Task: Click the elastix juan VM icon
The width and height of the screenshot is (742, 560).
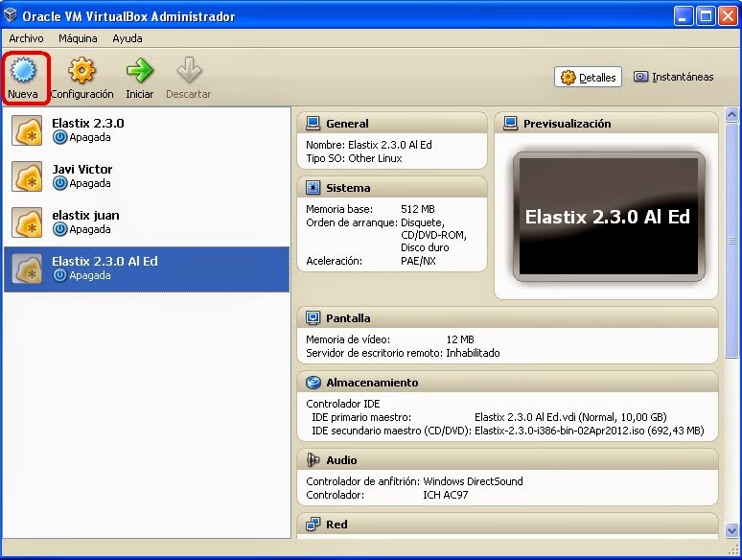Action: pos(27,222)
